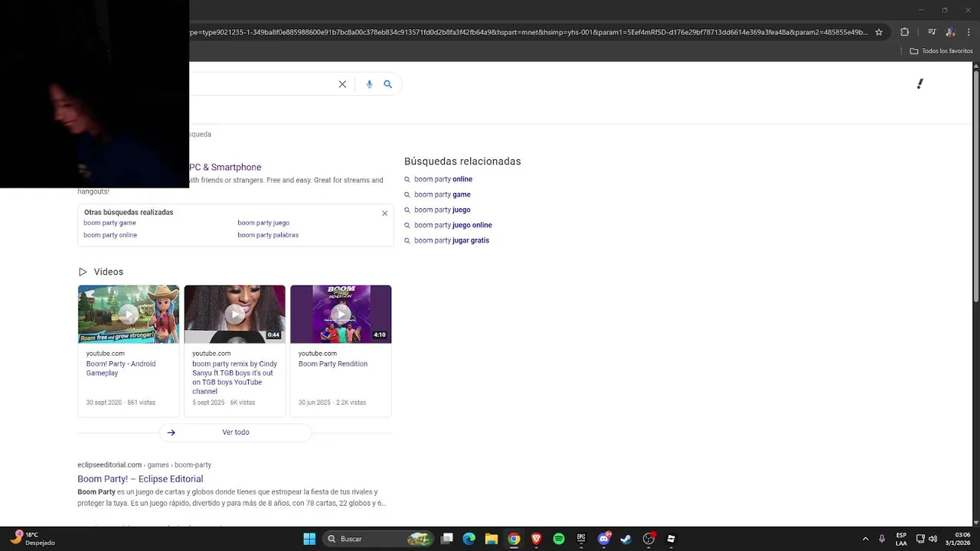Open the Chrome extensions puzzle icon
980x551 pixels.
(905, 32)
